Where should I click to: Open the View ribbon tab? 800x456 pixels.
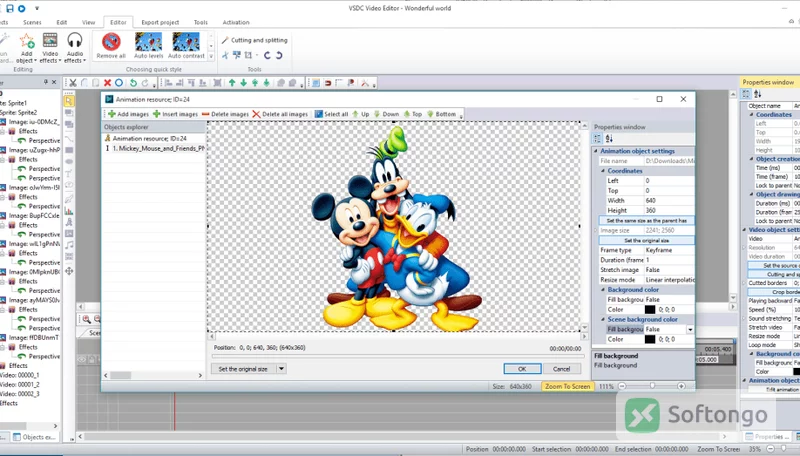point(89,22)
